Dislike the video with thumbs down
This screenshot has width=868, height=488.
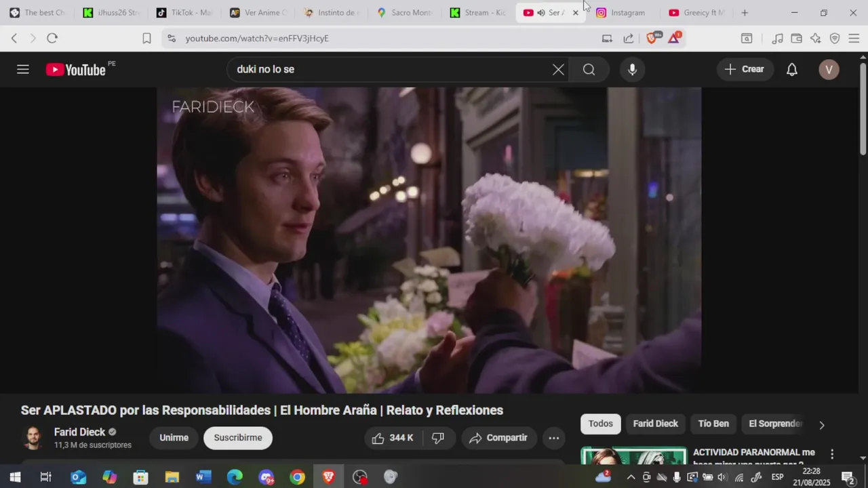pyautogui.click(x=438, y=438)
